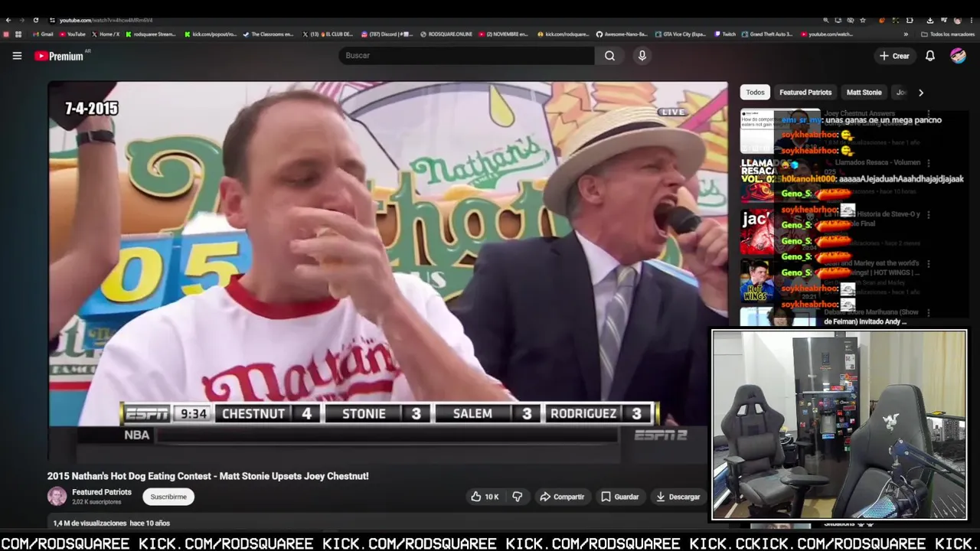This screenshot has width=980, height=551.
Task: Like the video (10 K thumbs up)
Action: click(485, 497)
